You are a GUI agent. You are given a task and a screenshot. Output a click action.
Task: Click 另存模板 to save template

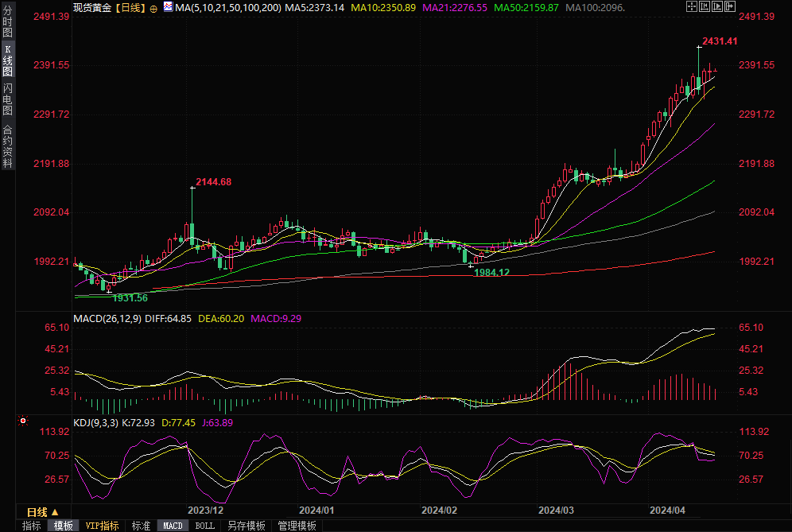point(246,526)
